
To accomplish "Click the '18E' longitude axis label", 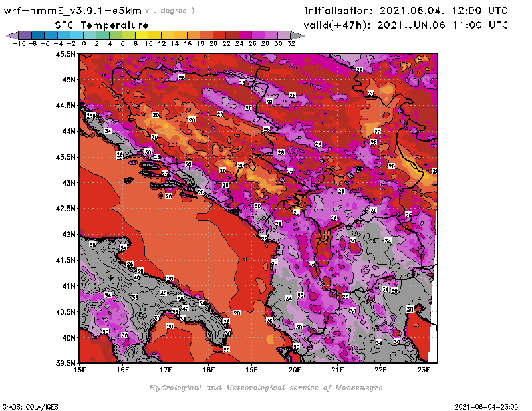I will 209,370.
